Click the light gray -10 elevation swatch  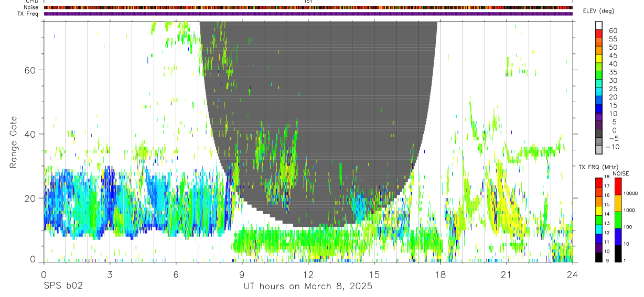[598, 150]
